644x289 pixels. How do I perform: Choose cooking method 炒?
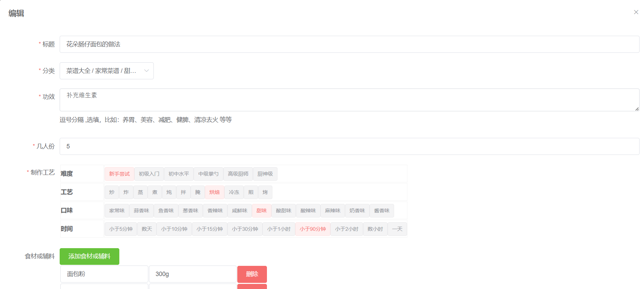click(112, 192)
